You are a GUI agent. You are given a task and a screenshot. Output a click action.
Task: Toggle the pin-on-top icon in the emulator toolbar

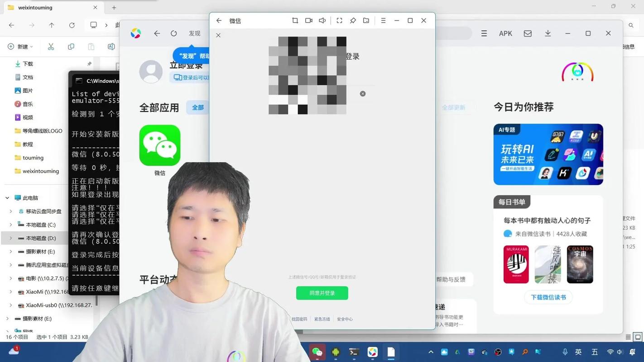click(352, 20)
